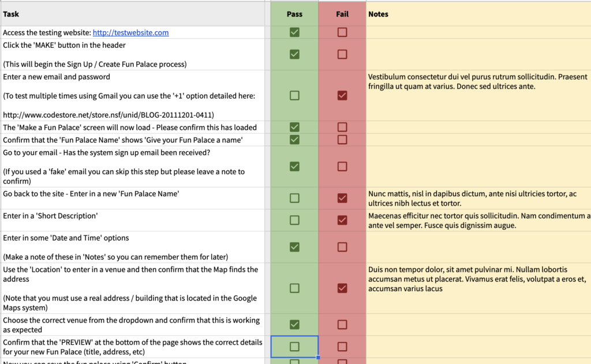Select empty Notes cell for 'Date and Time' row
591x364 pixels.
click(x=478, y=247)
